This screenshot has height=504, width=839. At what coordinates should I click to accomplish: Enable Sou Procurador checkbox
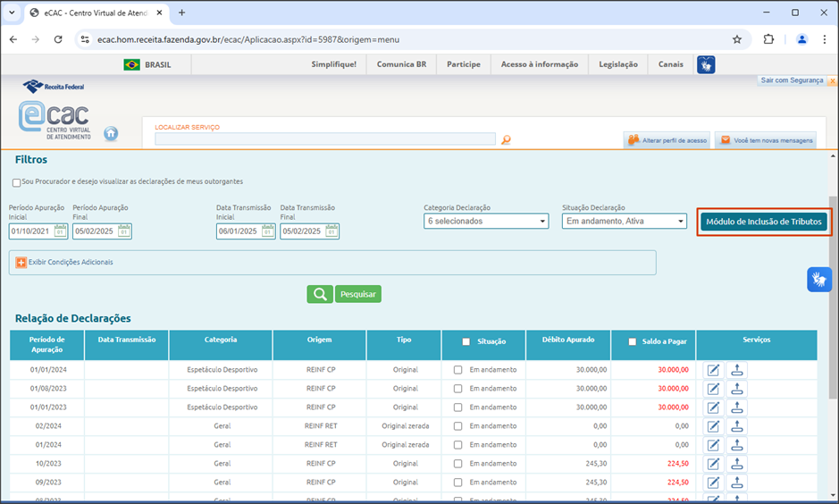tap(17, 183)
